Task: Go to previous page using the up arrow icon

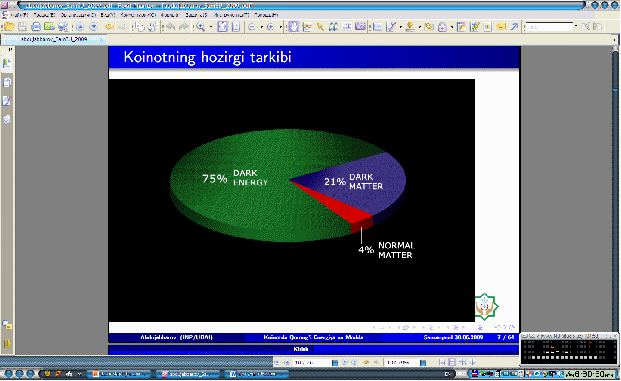Action: [80, 27]
